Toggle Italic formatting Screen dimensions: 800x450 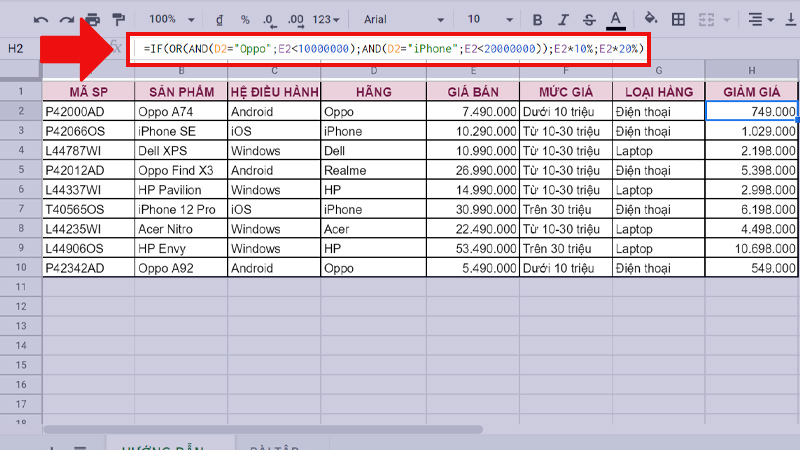[563, 19]
